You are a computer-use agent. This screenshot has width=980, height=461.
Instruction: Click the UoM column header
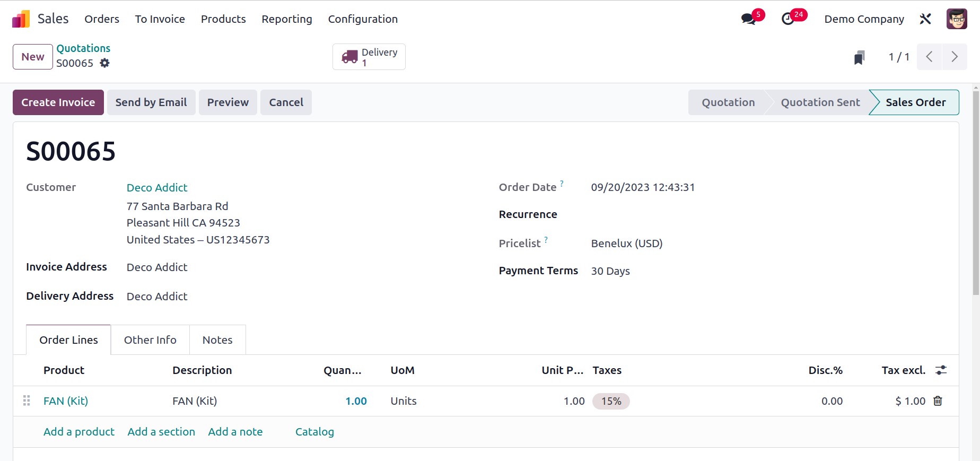click(402, 370)
